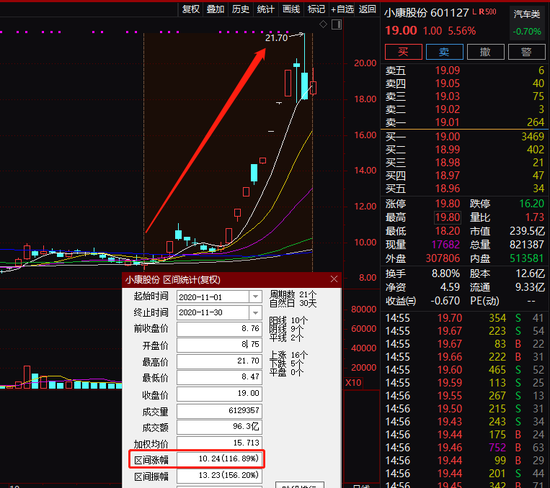Open 标记 marking option

tap(316, 9)
